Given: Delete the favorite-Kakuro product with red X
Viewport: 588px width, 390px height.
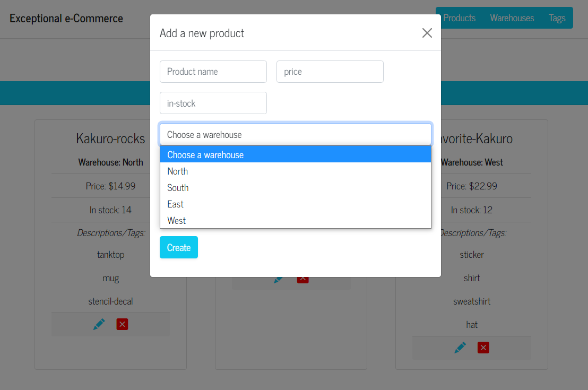Looking at the screenshot, I should (x=483, y=348).
